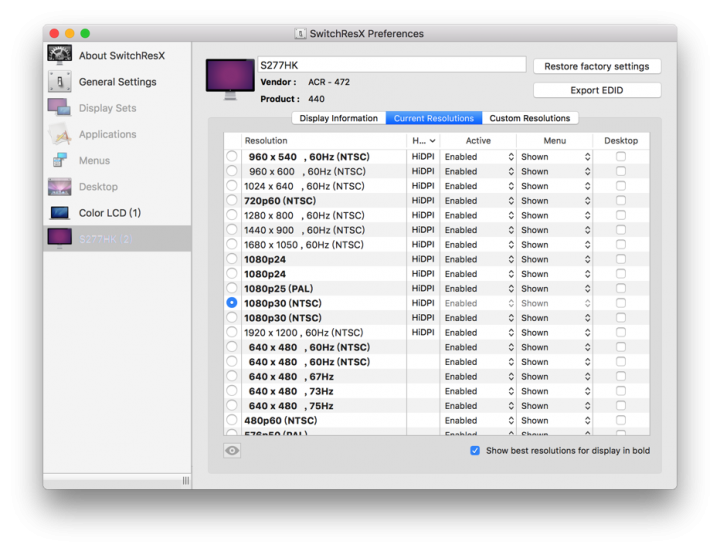The height and width of the screenshot is (551, 720).
Task: Choose Color LCD (1) display icon
Action: coord(60,213)
